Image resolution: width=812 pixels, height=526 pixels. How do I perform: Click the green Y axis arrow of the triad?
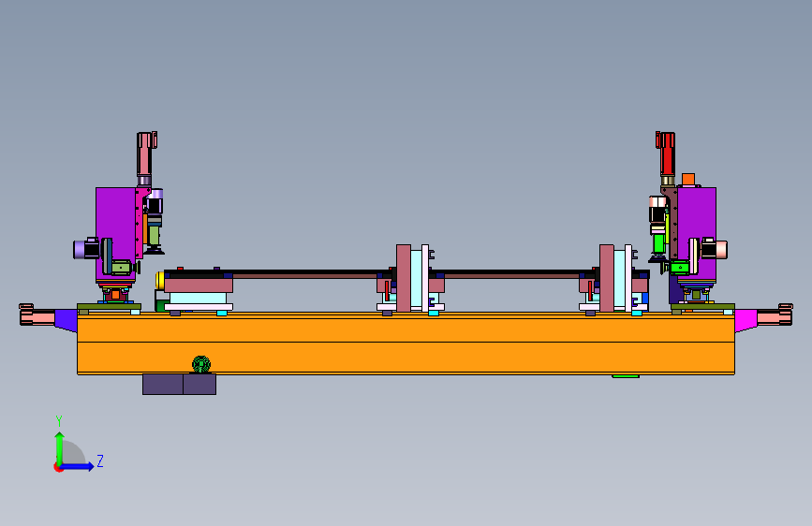click(x=60, y=447)
